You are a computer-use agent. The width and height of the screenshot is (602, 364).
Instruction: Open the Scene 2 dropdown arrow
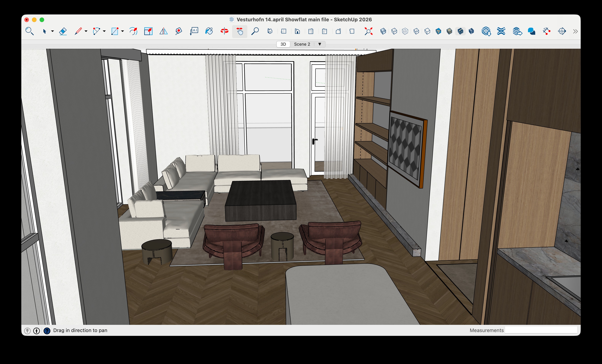coord(320,44)
